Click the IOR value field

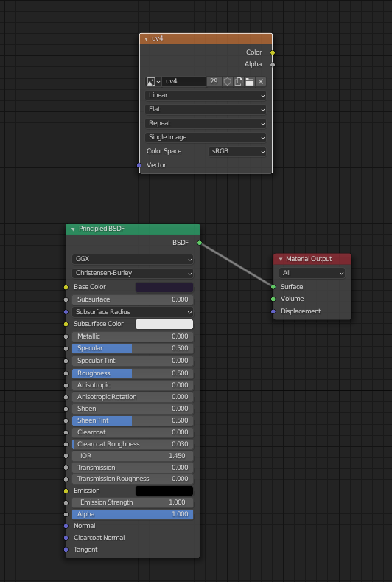(x=133, y=456)
